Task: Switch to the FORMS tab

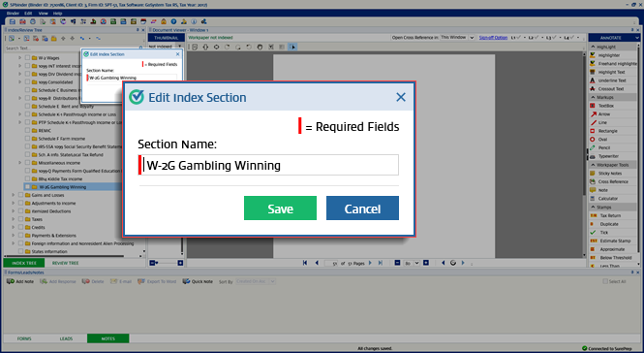Action: point(24,338)
